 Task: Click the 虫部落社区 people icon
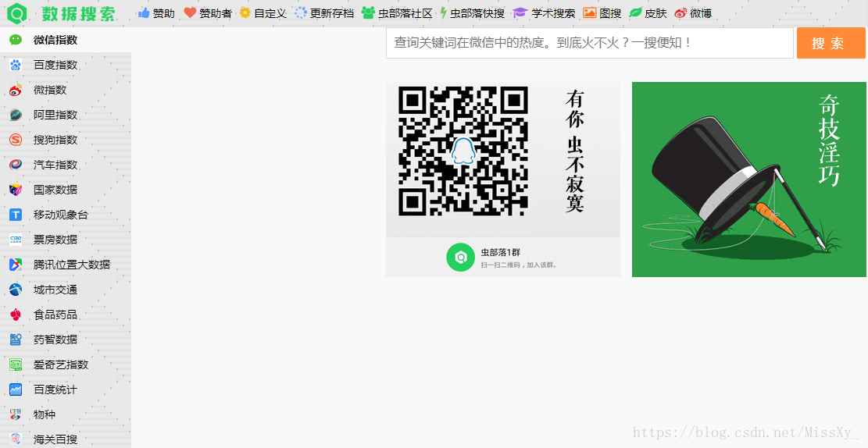368,12
